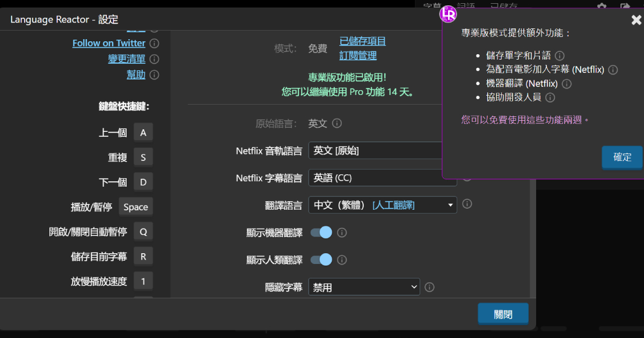
Task: Click info icon beside 翻譯語言 dropdown
Action: [467, 204]
